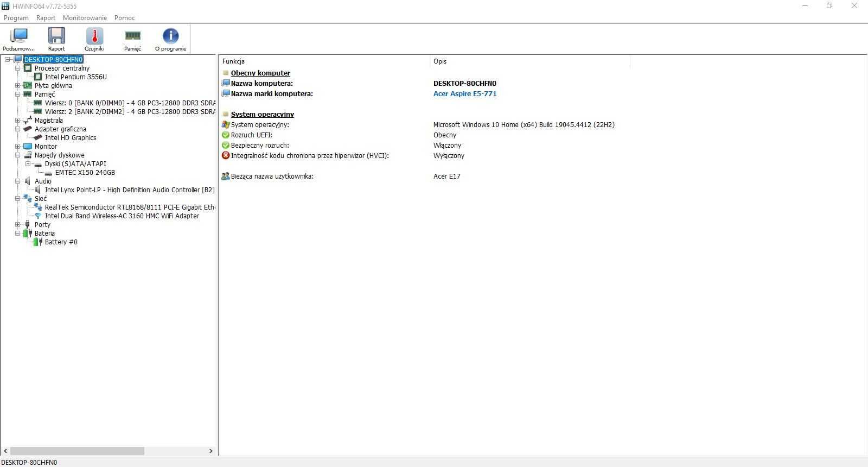Click the Obecny komputer section heading

tap(260, 73)
